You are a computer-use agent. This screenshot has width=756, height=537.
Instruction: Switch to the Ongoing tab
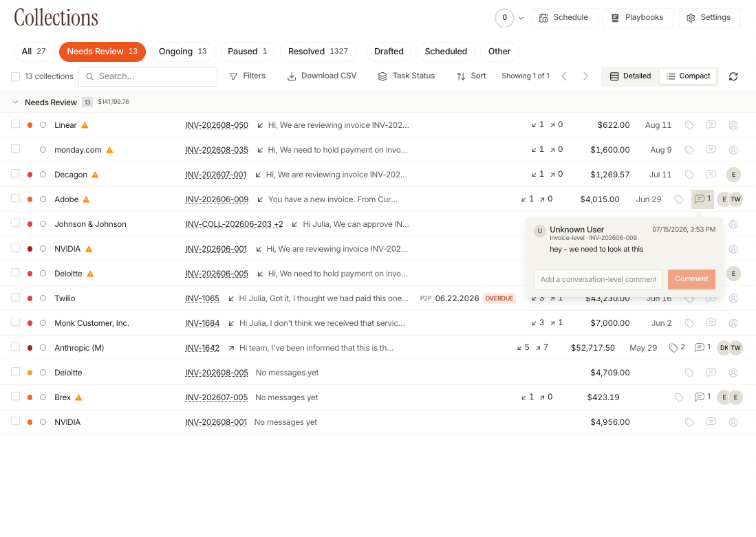(x=182, y=52)
